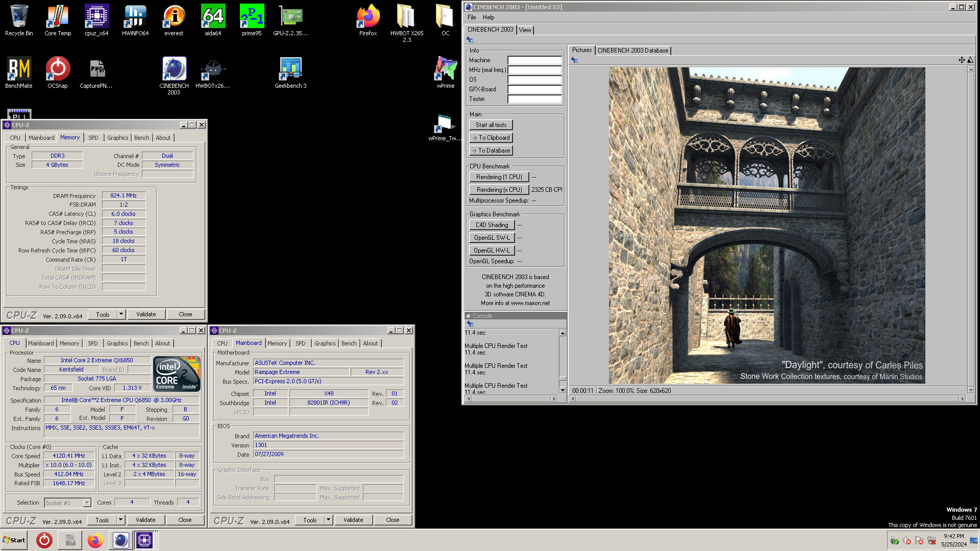Image resolution: width=980 pixels, height=551 pixels.
Task: Click the Console panel header
Action: (515, 316)
